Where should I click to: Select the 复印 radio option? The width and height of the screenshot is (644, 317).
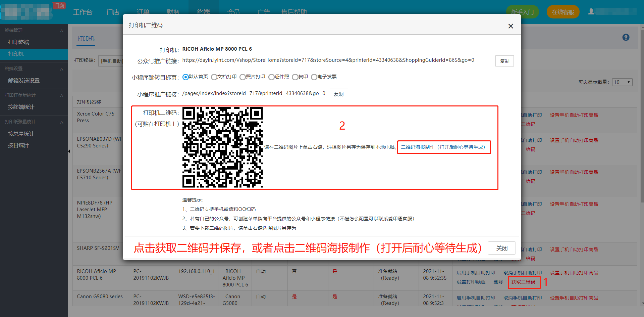pyautogui.click(x=295, y=77)
